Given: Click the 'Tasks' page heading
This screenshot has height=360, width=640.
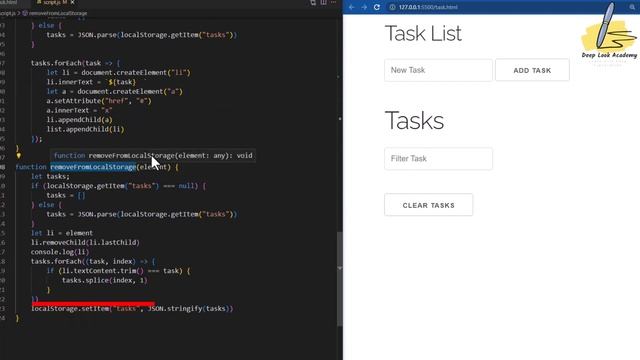Looking at the screenshot, I should click(x=414, y=121).
